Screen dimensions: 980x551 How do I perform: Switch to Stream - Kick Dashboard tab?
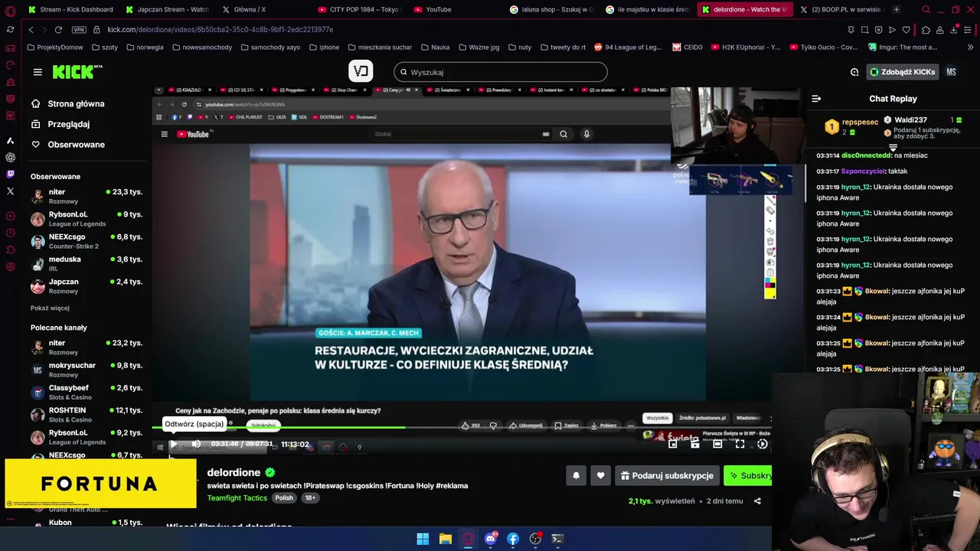(70, 9)
